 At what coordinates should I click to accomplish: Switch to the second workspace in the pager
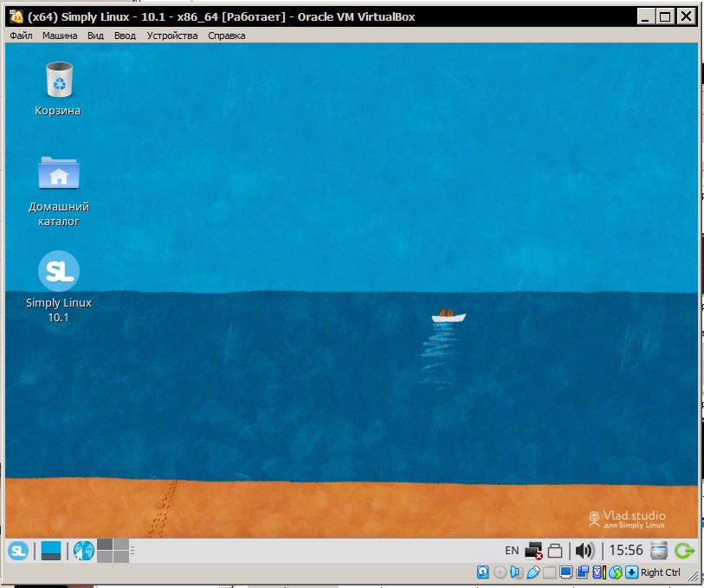(x=121, y=545)
